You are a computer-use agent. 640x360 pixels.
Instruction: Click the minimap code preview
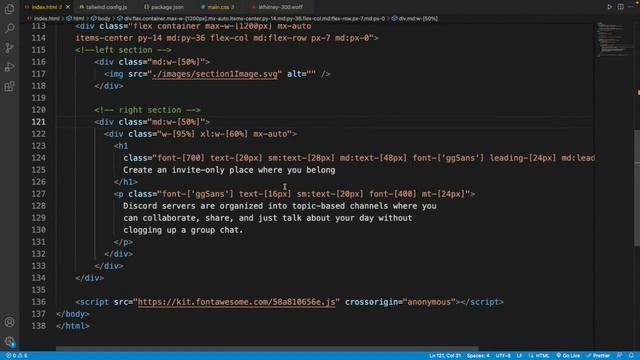tap(613, 40)
